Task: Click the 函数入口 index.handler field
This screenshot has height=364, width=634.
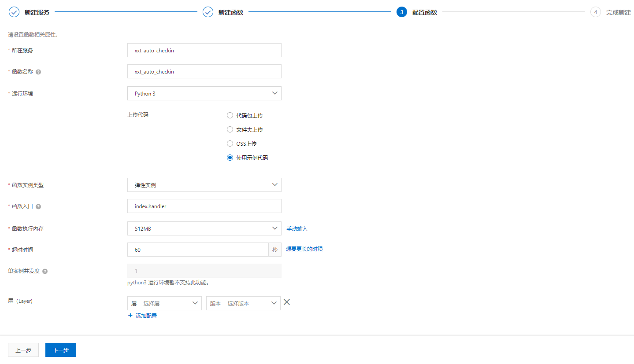Action: [204, 206]
